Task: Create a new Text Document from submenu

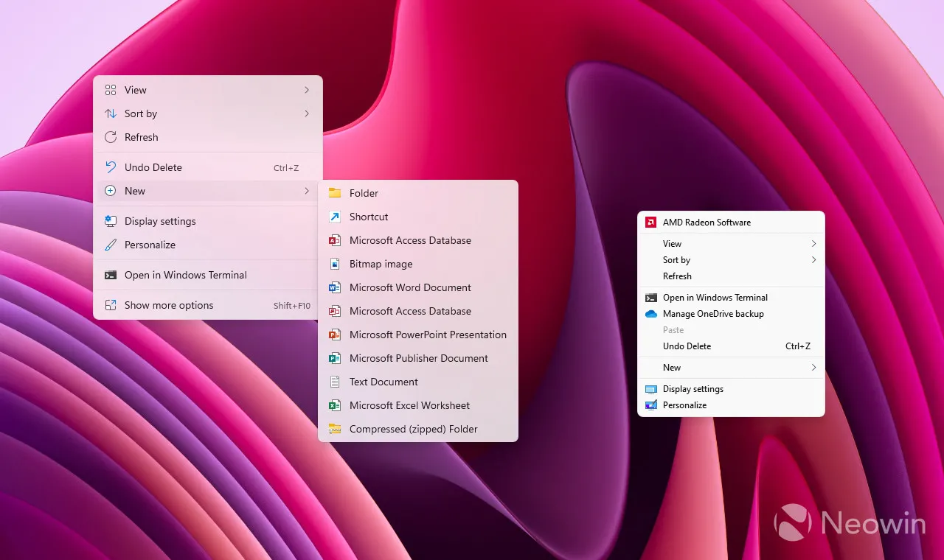Action: (x=383, y=382)
